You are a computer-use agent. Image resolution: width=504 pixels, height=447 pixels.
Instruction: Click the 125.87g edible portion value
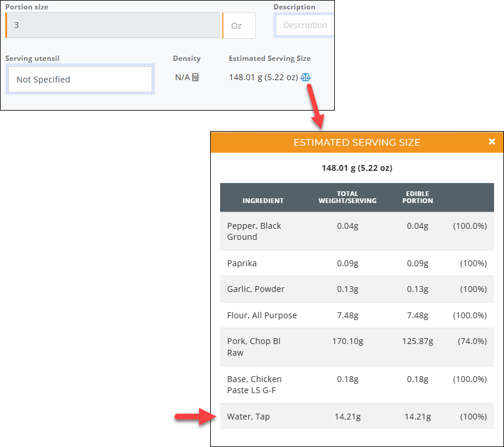[x=417, y=341]
